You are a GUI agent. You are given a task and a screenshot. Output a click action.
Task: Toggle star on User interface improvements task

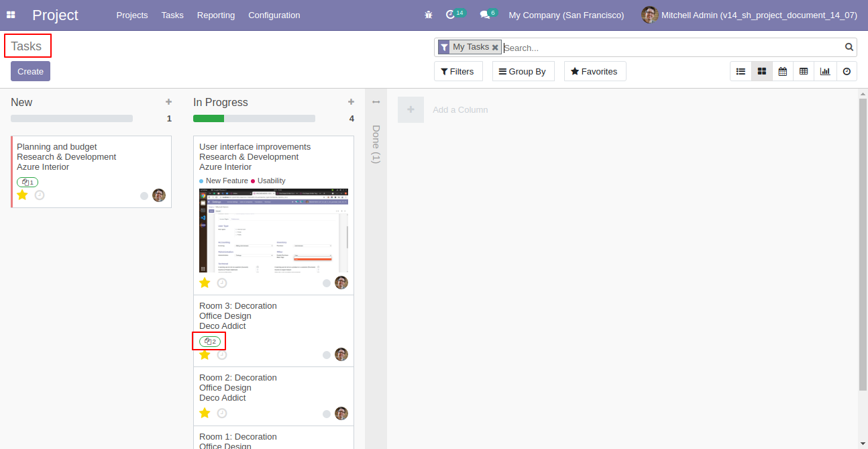[205, 283]
